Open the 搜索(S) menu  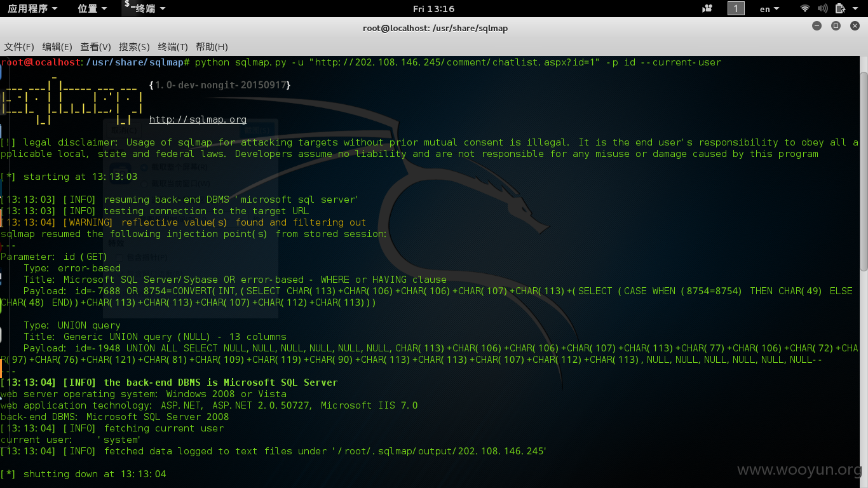point(134,46)
